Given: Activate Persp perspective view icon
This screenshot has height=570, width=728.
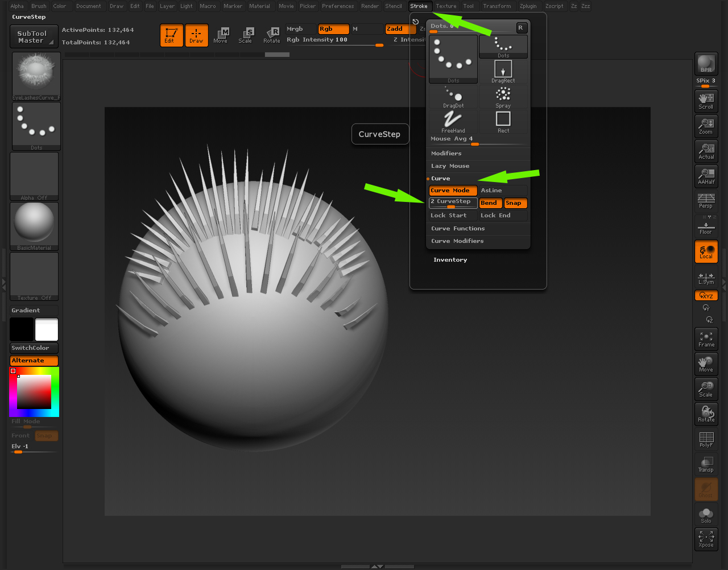Looking at the screenshot, I should pos(706,200).
